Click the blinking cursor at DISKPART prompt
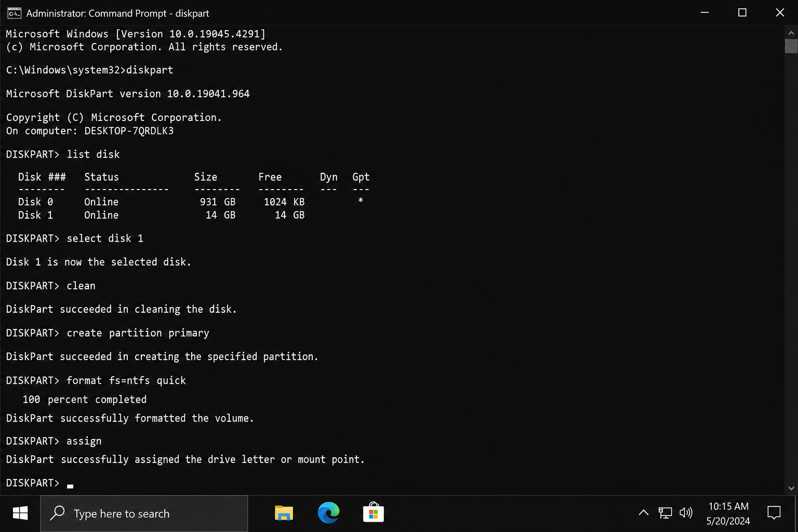 pyautogui.click(x=70, y=486)
